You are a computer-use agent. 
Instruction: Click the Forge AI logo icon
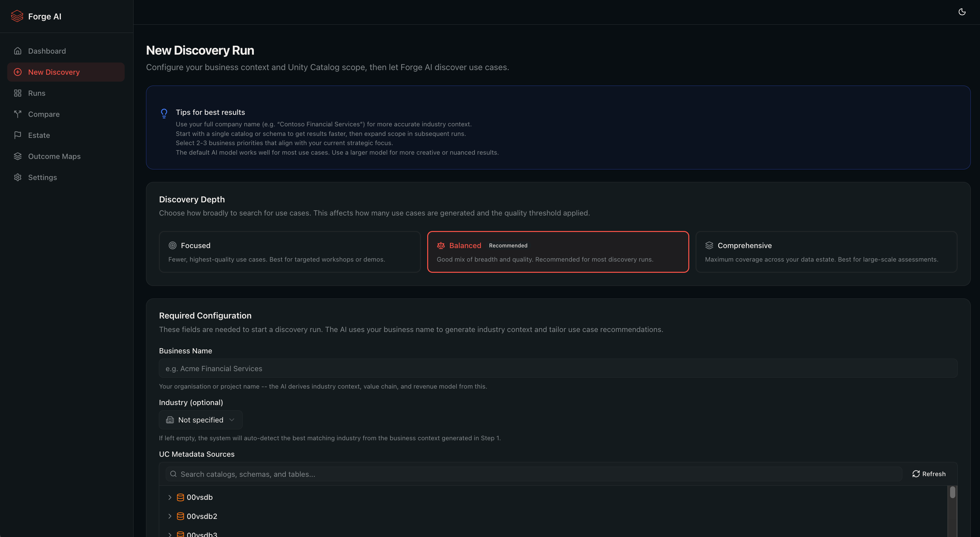click(17, 16)
